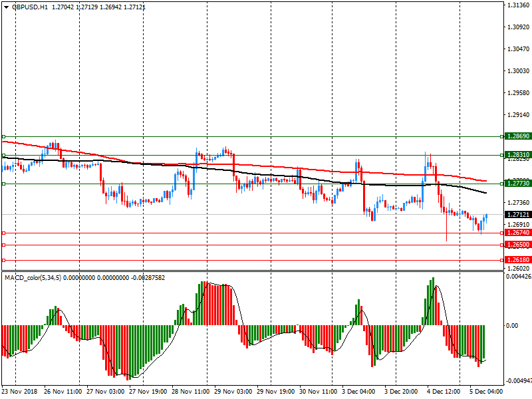Click the 23 Nov 2018 time axis label
This screenshot has height=399, width=532.
pyautogui.click(x=19, y=392)
